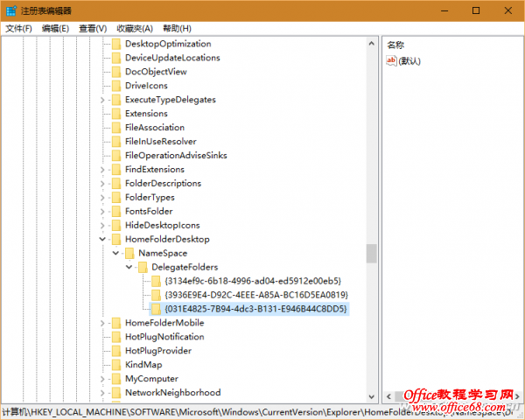Click the HomeFolderMobile folder icon

pos(116,323)
